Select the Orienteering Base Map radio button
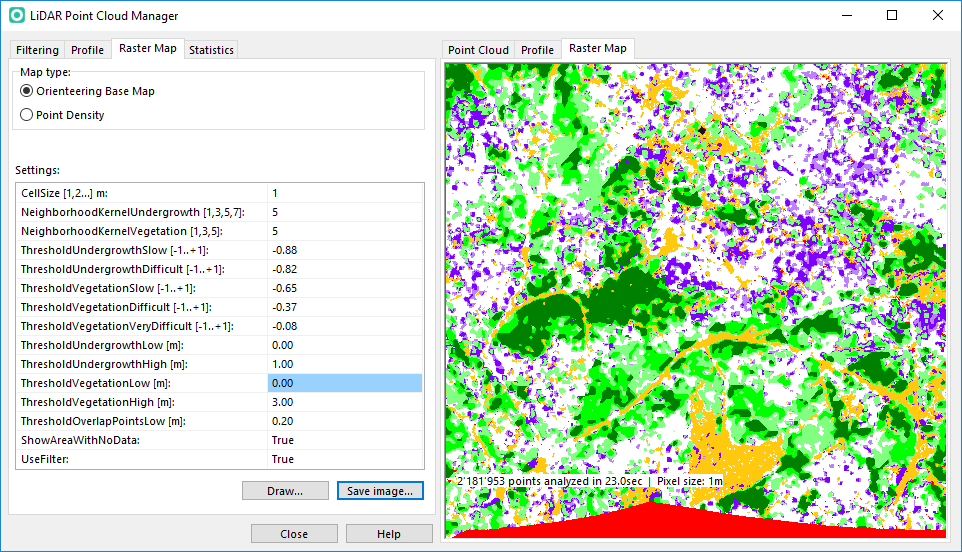Viewport: 962px width, 552px height. pos(26,91)
